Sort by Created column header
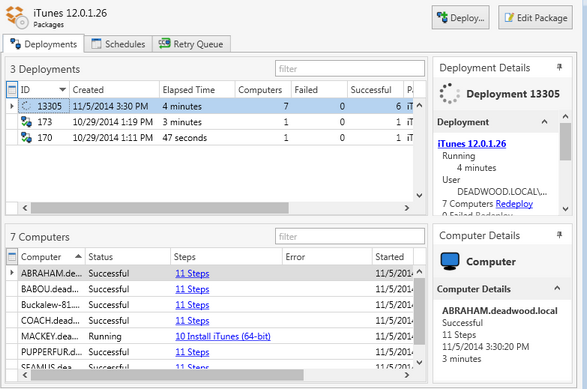 [114, 90]
